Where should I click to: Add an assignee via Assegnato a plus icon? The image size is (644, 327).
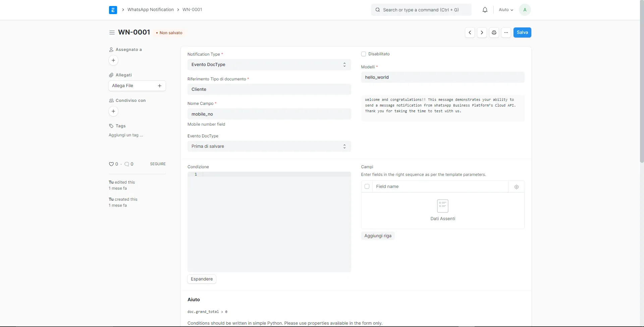tap(113, 60)
